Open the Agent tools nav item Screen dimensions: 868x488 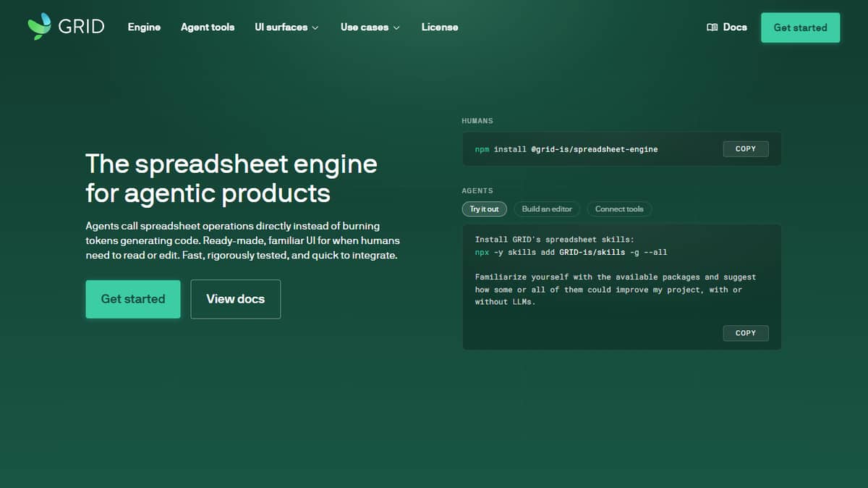[x=208, y=27]
